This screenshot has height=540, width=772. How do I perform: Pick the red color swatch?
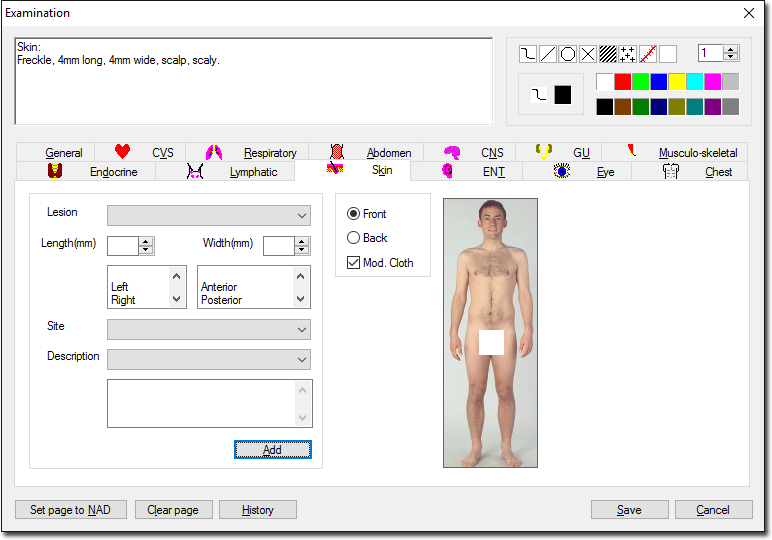coord(623,82)
